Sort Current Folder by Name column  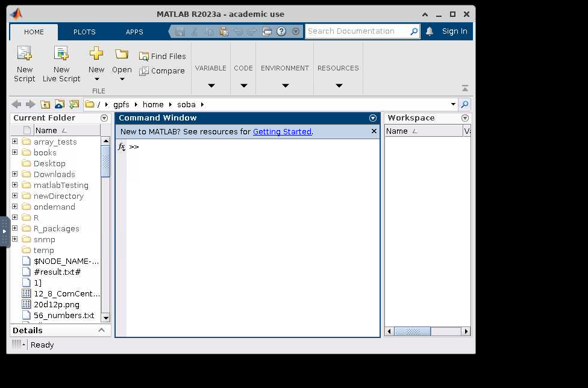67,131
